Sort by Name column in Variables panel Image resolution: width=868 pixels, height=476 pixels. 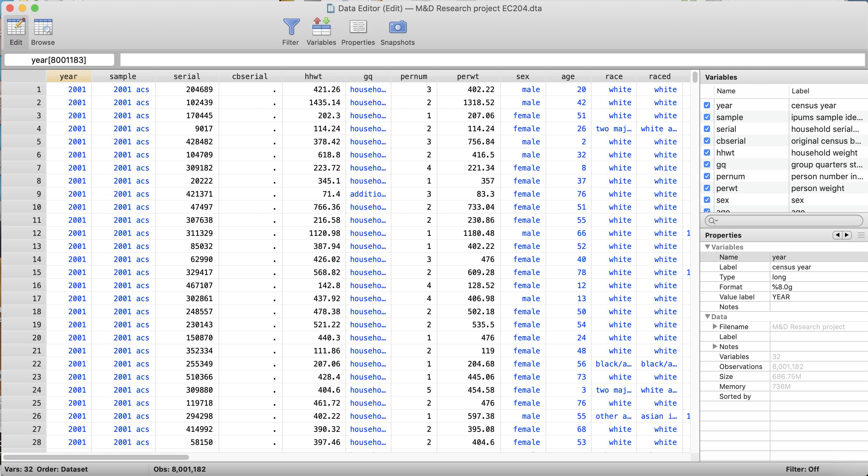751,91
